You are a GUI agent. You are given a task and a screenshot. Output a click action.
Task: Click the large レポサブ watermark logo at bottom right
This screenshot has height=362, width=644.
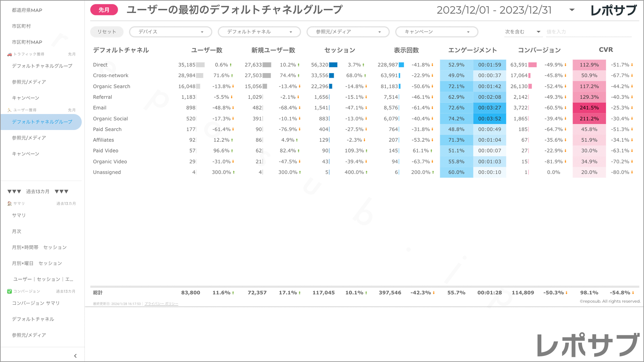click(588, 345)
